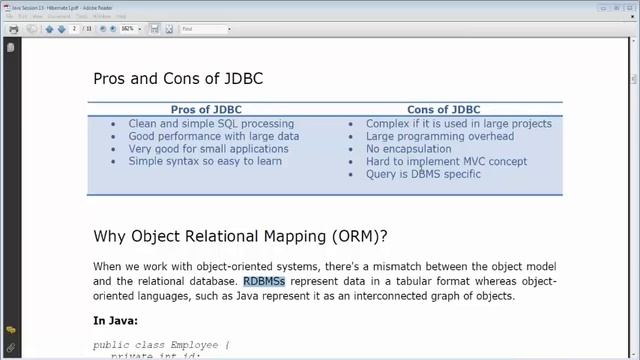Click 'No encapsulation' bullet

pos(409,149)
